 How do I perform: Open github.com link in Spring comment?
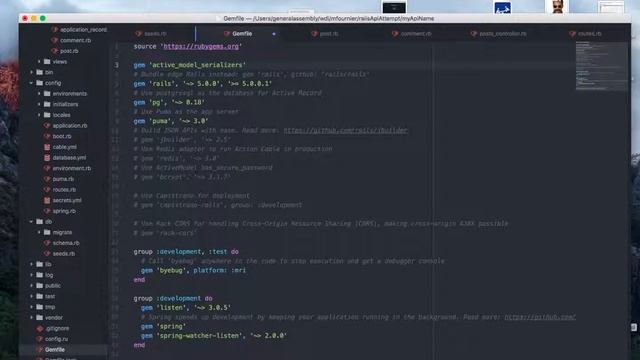540,317
